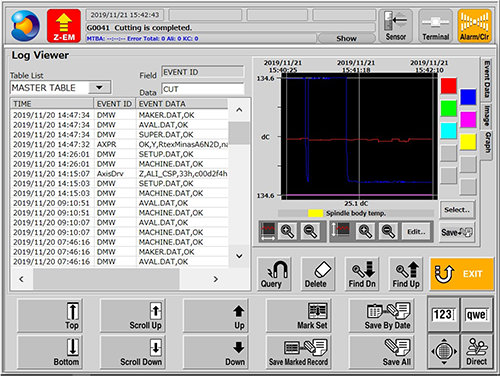Image resolution: width=500 pixels, height=376 pixels.
Task: Click the graph Save button
Action: [x=457, y=232]
